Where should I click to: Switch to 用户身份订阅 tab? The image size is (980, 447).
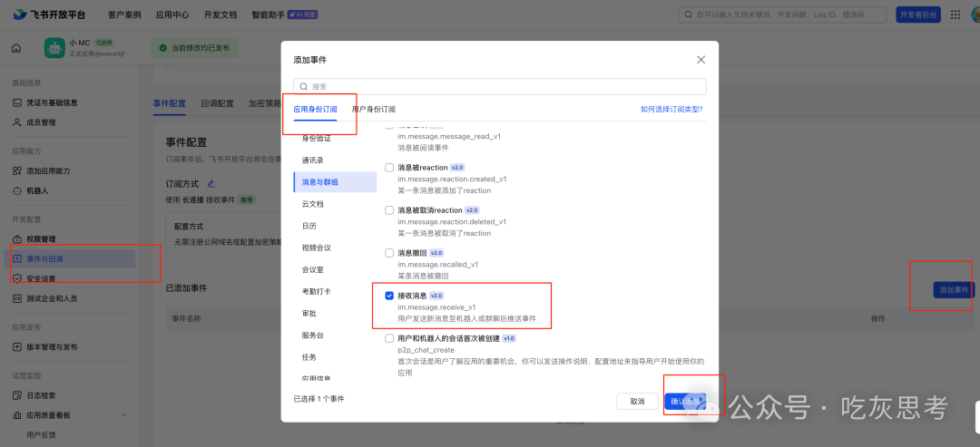(x=373, y=109)
